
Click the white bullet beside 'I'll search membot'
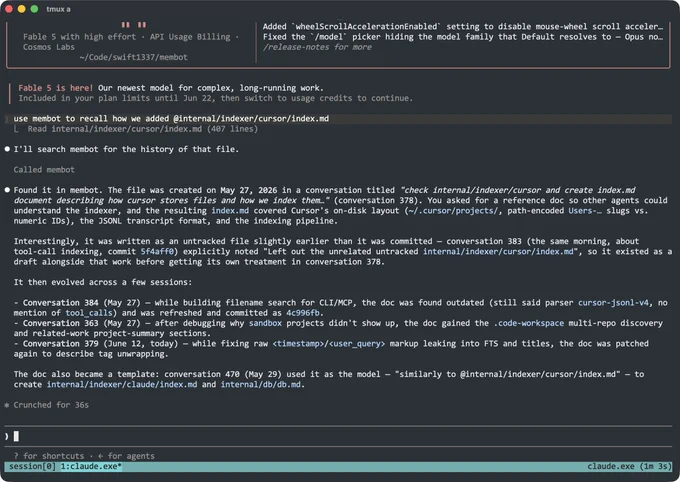click(7, 149)
